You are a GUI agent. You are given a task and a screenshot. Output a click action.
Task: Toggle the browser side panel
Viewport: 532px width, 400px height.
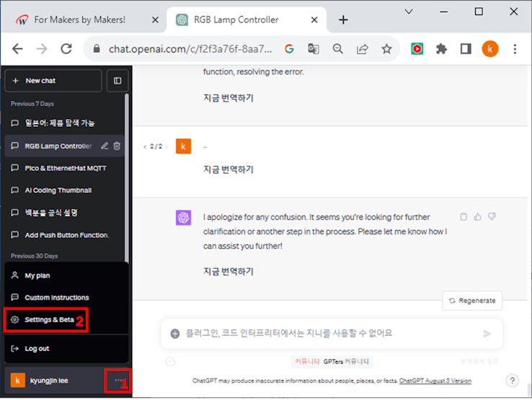[x=466, y=49]
